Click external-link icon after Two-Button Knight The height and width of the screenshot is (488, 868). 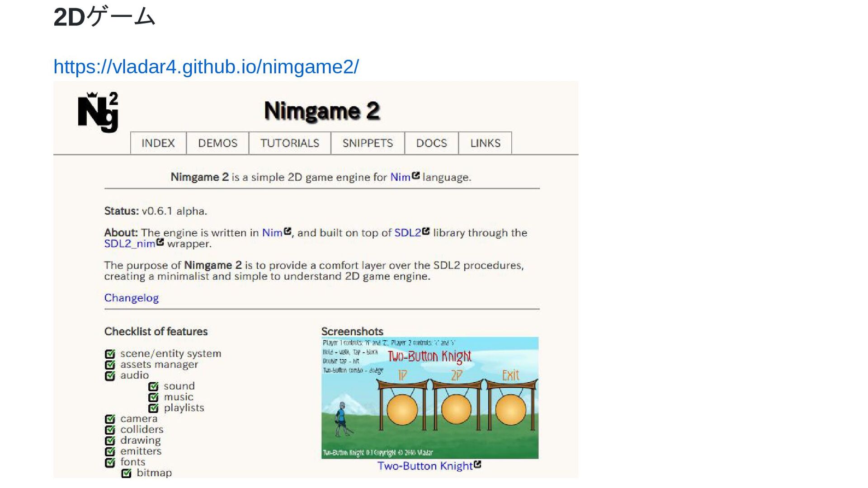477,464
